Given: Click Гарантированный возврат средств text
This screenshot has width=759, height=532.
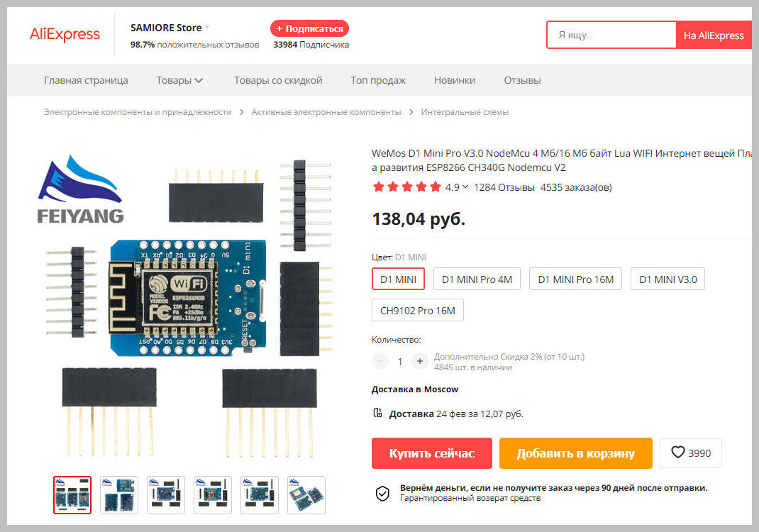Looking at the screenshot, I should [x=470, y=498].
